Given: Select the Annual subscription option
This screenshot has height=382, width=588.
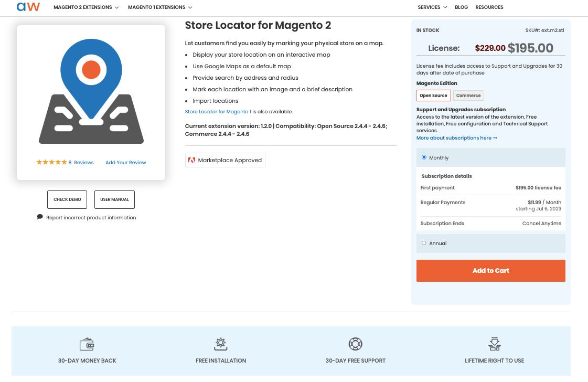Looking at the screenshot, I should click(424, 242).
